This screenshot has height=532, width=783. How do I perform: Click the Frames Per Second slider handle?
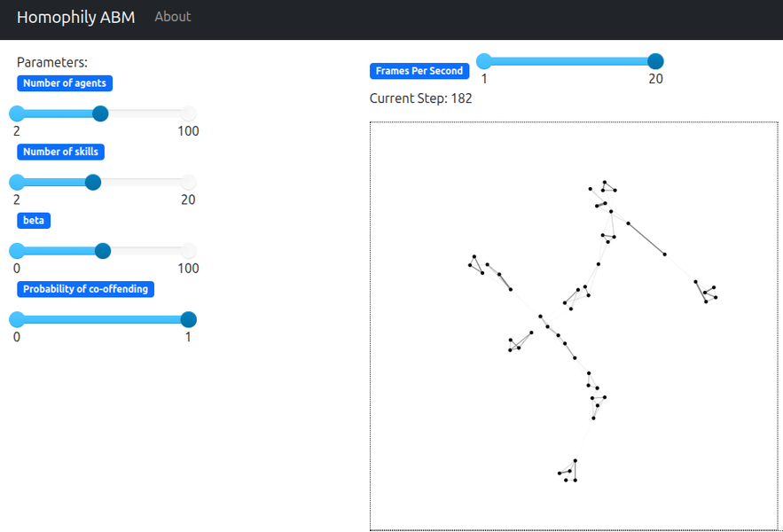click(655, 61)
